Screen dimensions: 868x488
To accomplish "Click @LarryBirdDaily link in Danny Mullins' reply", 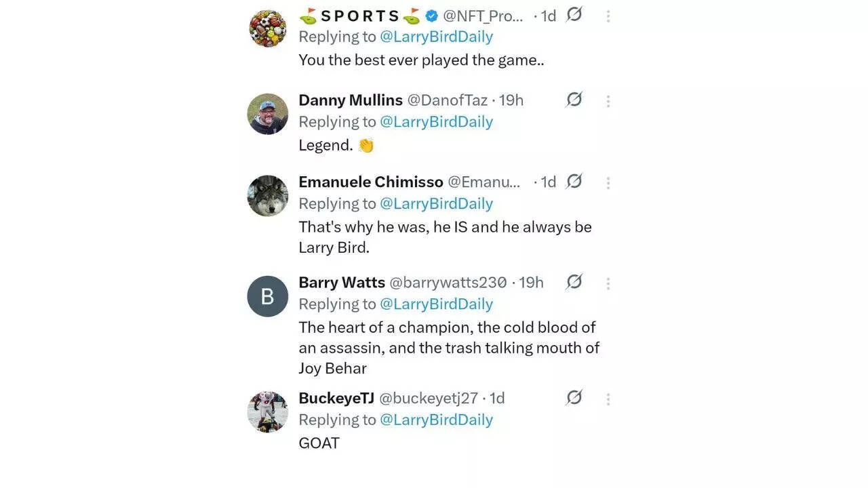I will (436, 122).
